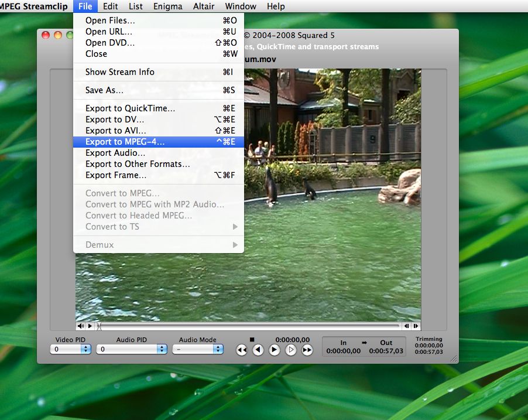Step forward one frame in player bar
528x420 pixels.
tap(416, 326)
